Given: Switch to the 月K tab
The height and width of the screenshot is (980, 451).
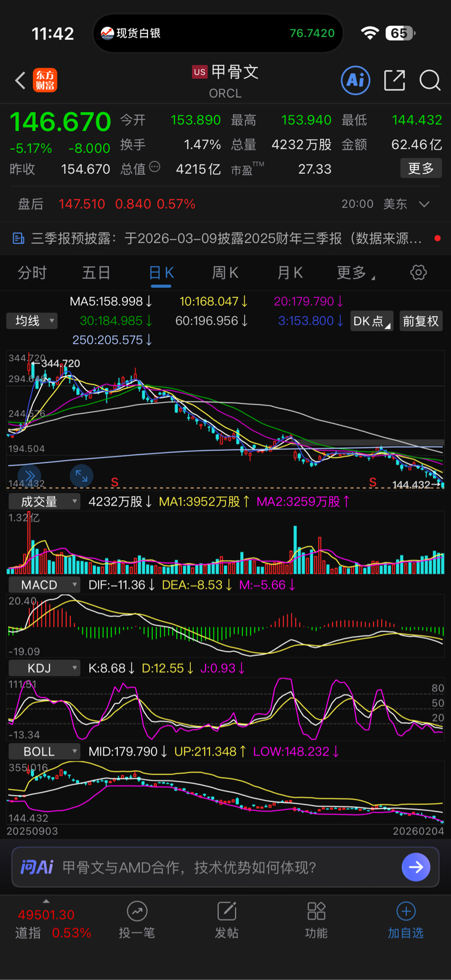Looking at the screenshot, I should click(x=290, y=272).
